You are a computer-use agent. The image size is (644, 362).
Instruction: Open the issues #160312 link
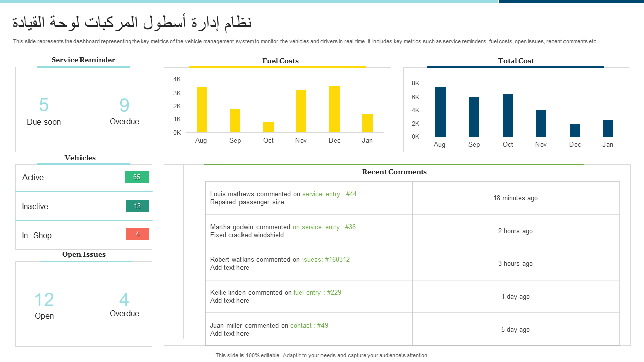[326, 259]
